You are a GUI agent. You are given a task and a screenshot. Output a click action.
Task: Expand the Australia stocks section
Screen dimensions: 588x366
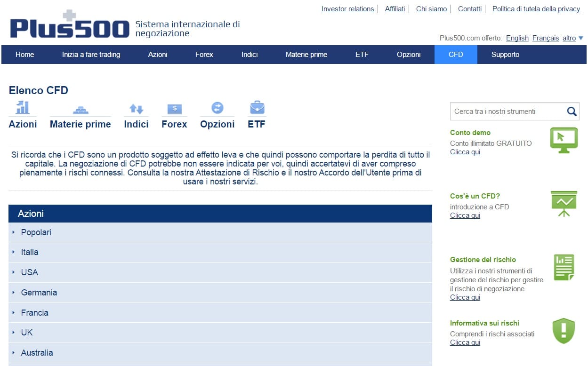pos(220,353)
